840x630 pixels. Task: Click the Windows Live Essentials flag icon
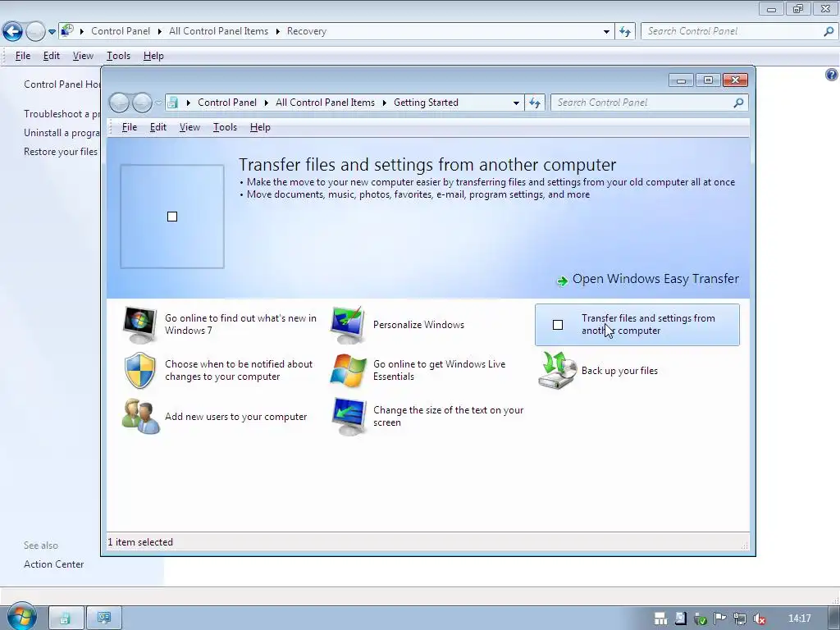(348, 370)
